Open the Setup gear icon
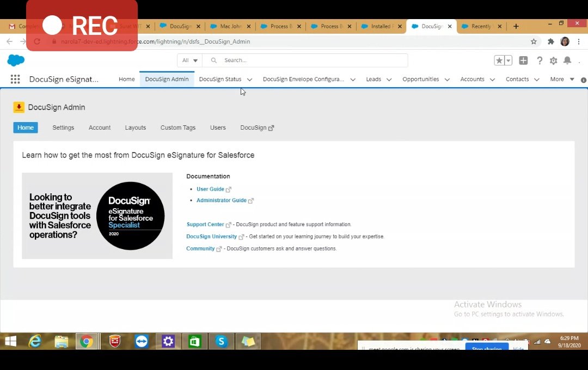Image resolution: width=588 pixels, height=370 pixels. coord(554,60)
